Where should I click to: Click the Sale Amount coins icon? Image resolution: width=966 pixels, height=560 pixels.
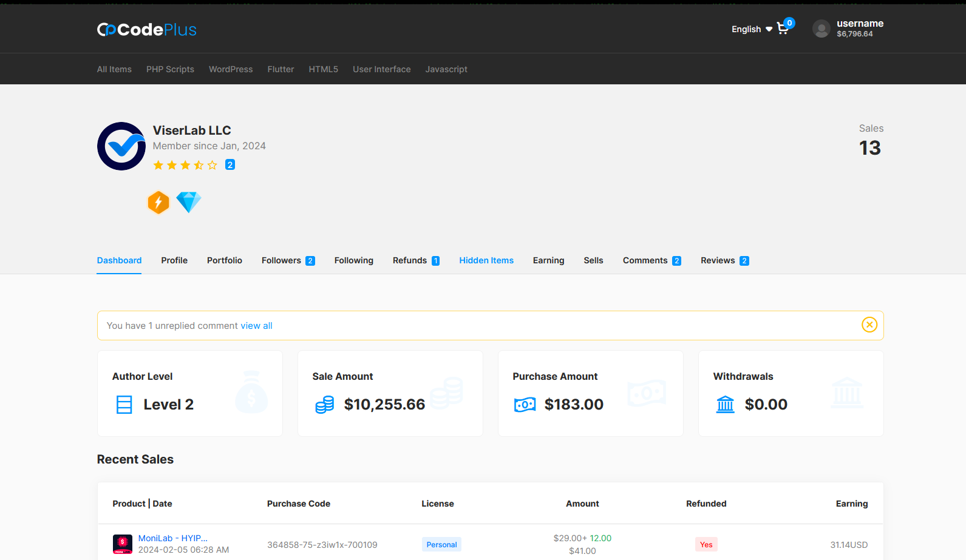point(325,405)
